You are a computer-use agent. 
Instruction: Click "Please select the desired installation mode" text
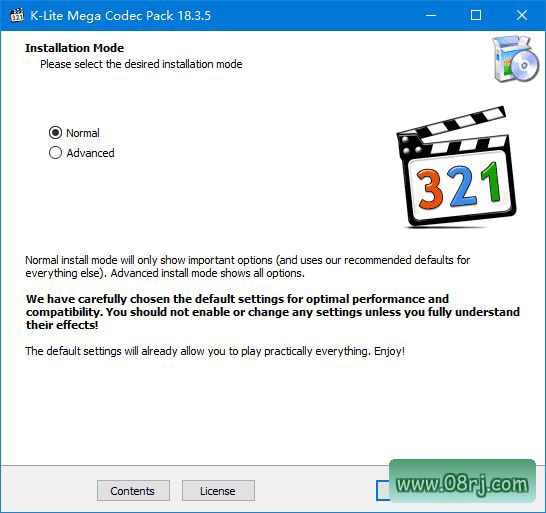pos(141,64)
